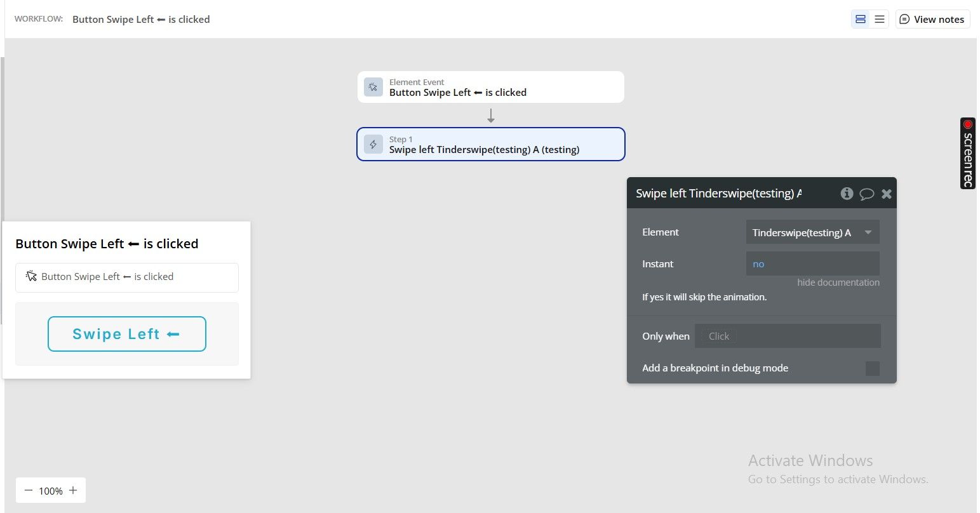This screenshot has width=980, height=513.
Task: Click the 'Only when' condition field
Action: (x=788, y=336)
